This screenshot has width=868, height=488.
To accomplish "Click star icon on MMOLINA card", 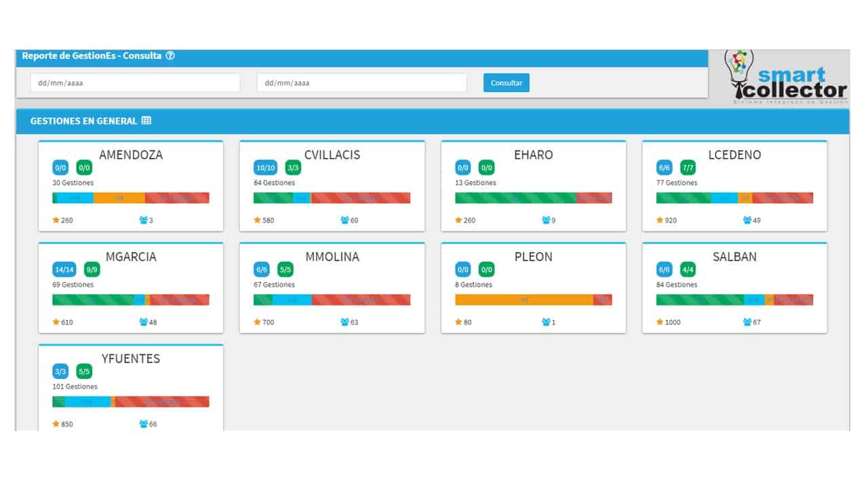I will 258,322.
